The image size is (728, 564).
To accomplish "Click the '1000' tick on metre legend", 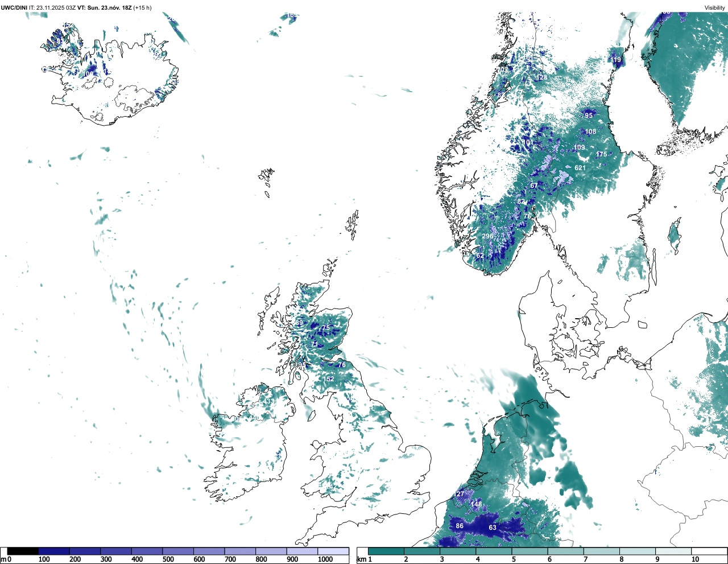I will coord(325,559).
